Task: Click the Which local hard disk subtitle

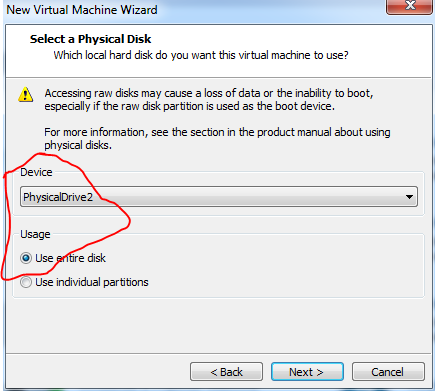Action: click(x=201, y=55)
